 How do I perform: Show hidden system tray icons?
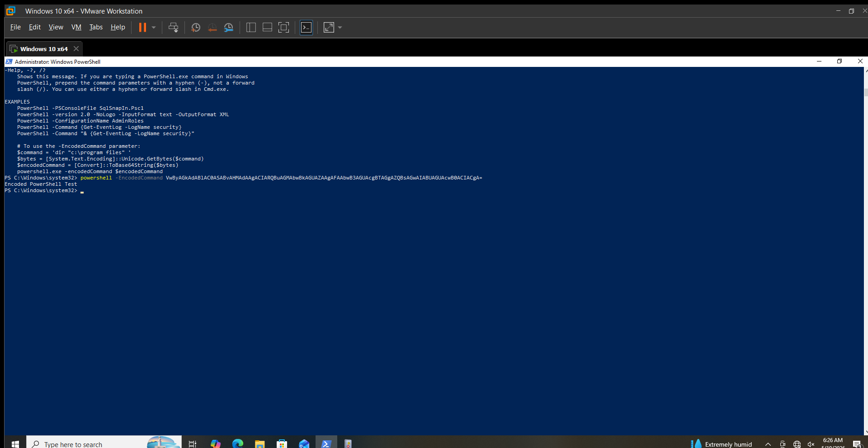768,444
